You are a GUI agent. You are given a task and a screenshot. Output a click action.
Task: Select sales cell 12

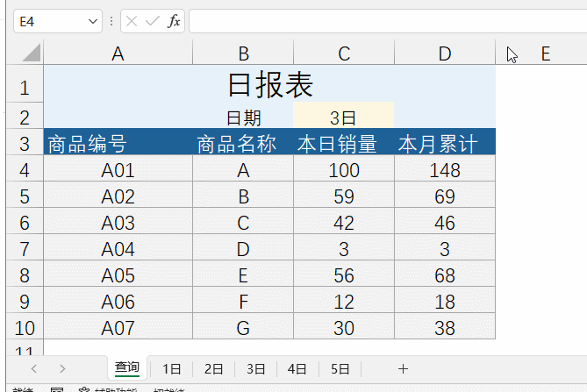coord(344,300)
